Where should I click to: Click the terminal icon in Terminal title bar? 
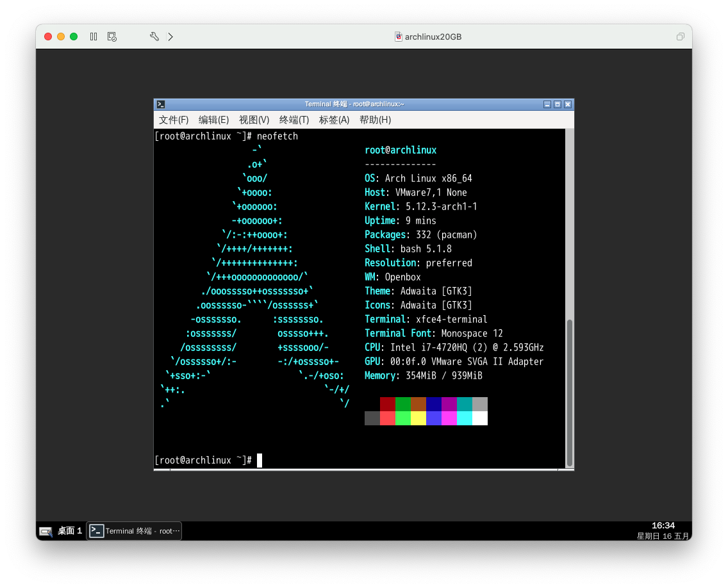coord(161,104)
